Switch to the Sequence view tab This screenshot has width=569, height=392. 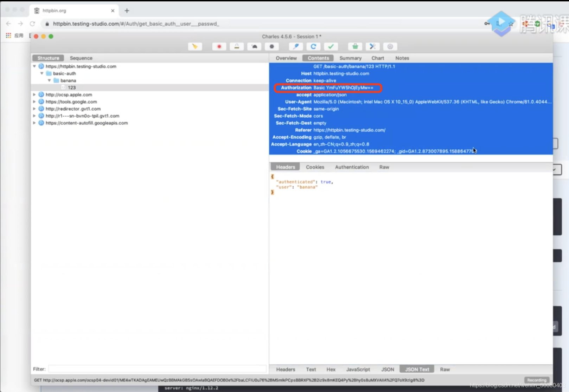click(81, 58)
